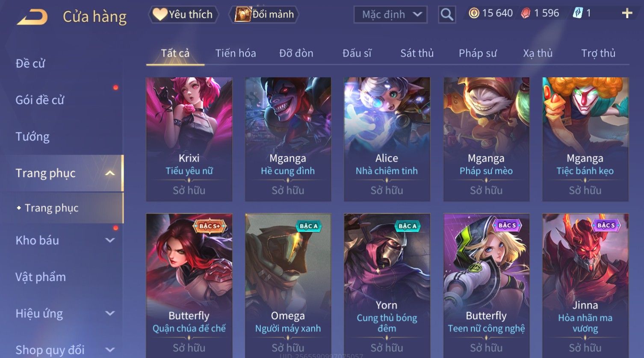Click the back arrow icon
This screenshot has height=358, width=644.
[x=32, y=17]
